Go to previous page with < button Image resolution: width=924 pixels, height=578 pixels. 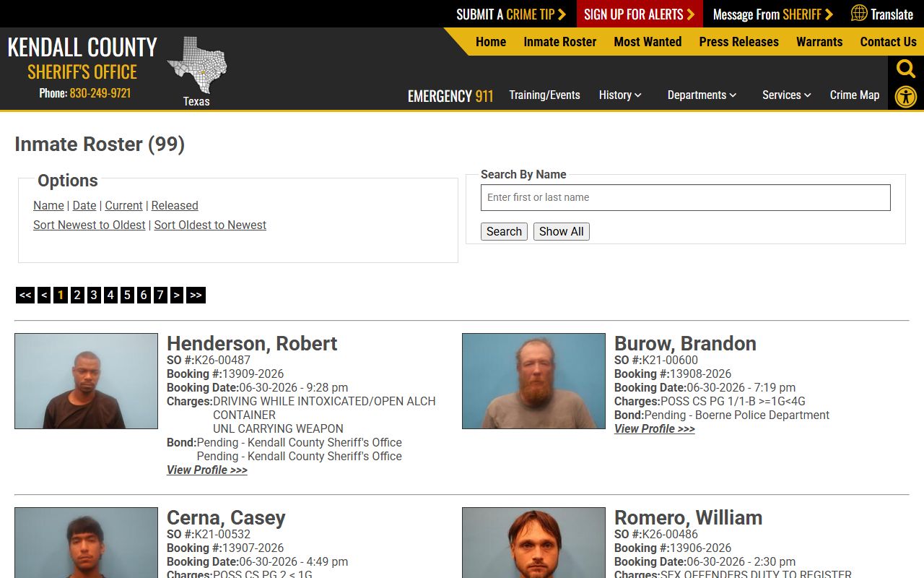[x=44, y=295]
